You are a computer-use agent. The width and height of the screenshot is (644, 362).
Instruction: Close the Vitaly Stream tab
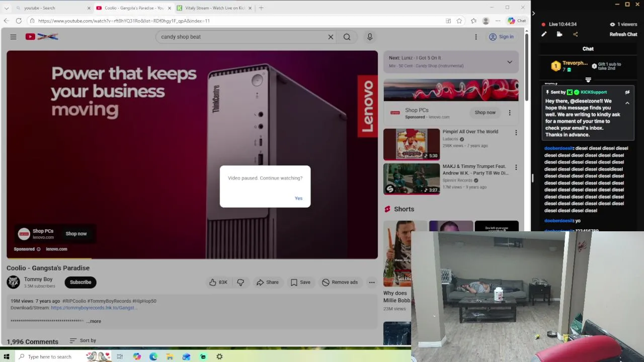(x=250, y=8)
